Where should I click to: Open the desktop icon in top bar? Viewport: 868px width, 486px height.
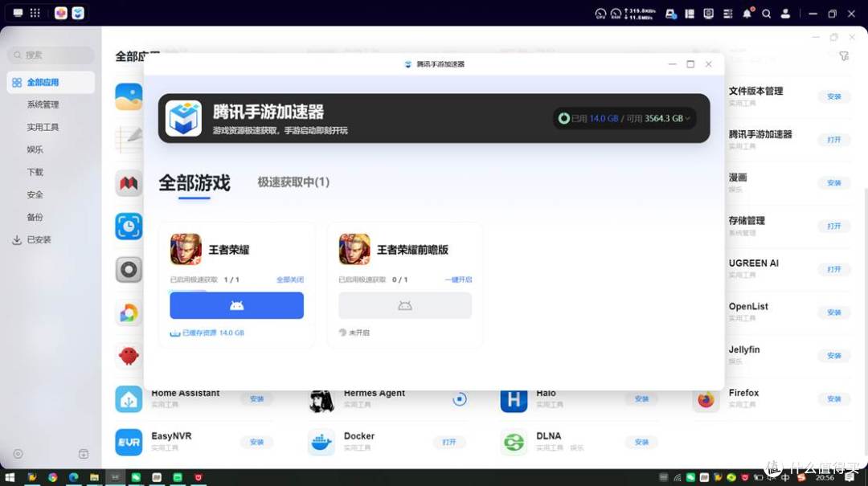[18, 13]
